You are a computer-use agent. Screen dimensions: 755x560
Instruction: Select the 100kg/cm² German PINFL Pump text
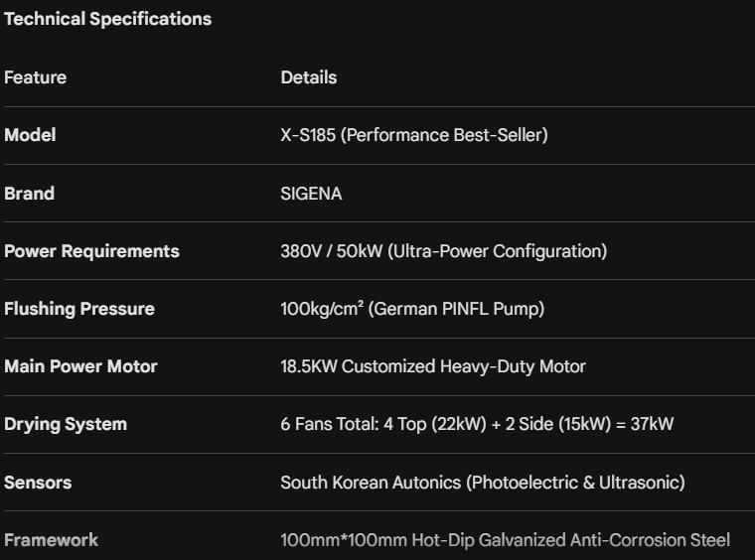[412, 309]
